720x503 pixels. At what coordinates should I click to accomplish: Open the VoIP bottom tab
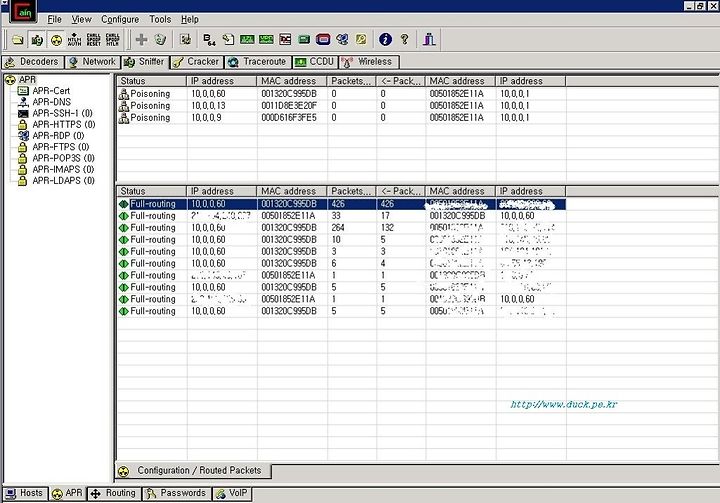[x=232, y=493]
